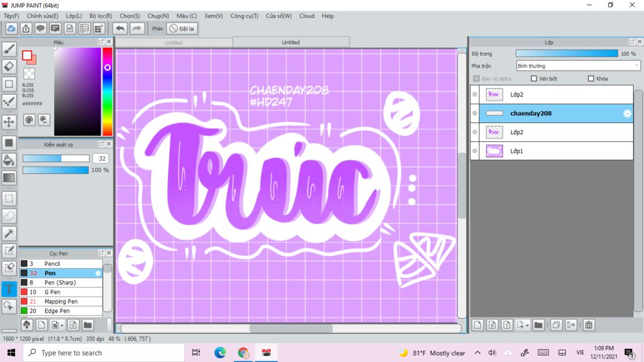The image size is (644, 362).
Task: Click the Đặt lại reset button
Action: point(182,28)
